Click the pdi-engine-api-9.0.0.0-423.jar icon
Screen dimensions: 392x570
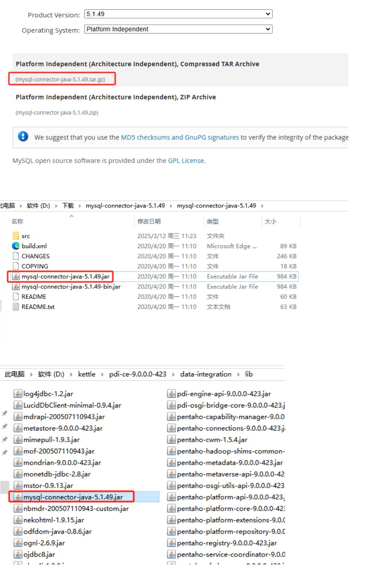click(171, 393)
